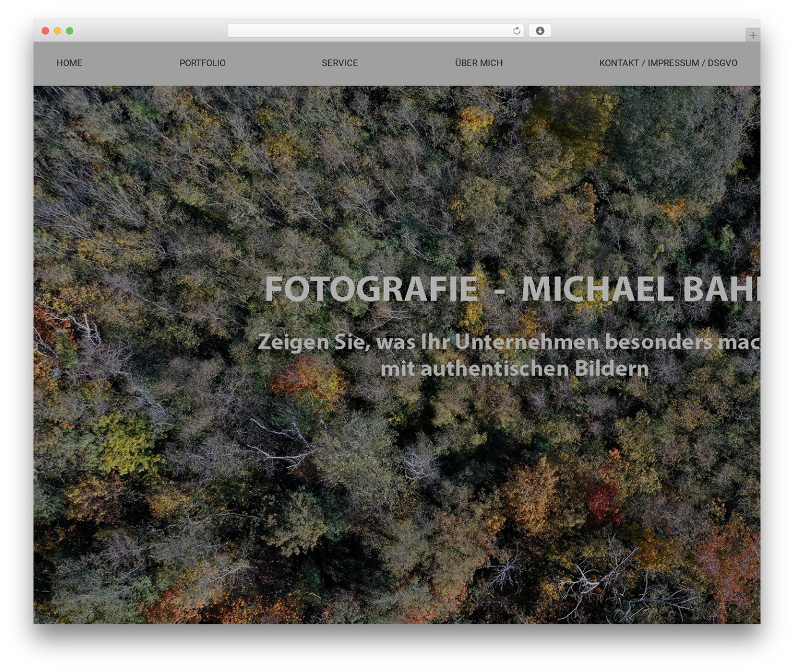Focus the browser address bar
794x672 pixels.
[x=375, y=31]
